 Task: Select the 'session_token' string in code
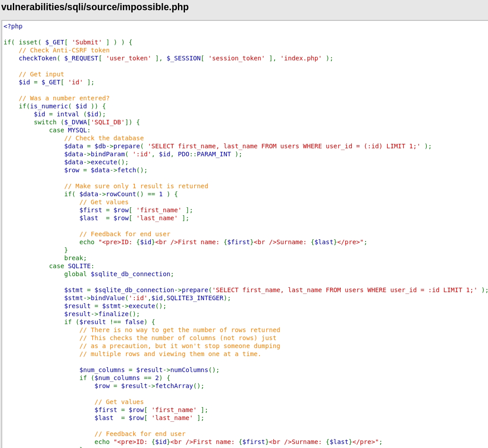point(236,58)
